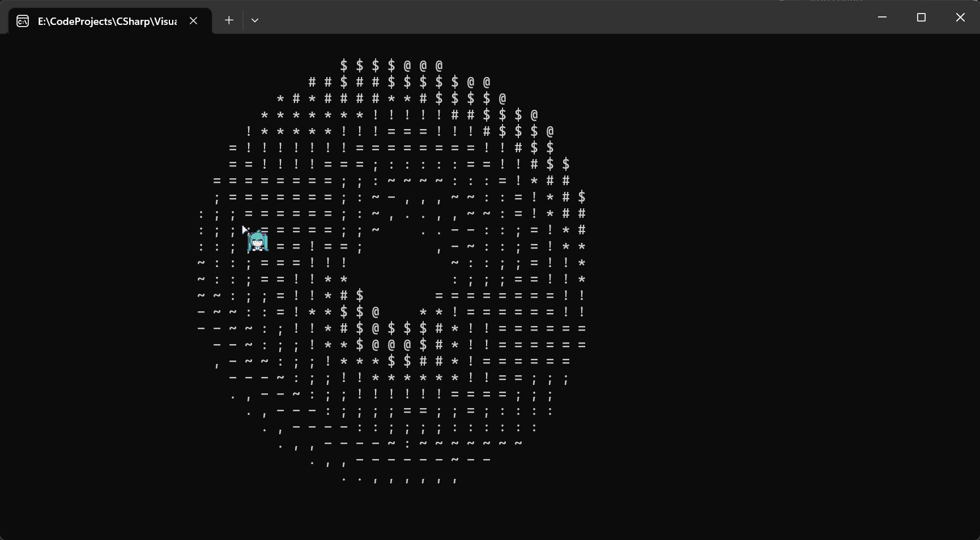The height and width of the screenshot is (540, 980).
Task: Click the command prompt icon on the tab
Action: coord(23,22)
